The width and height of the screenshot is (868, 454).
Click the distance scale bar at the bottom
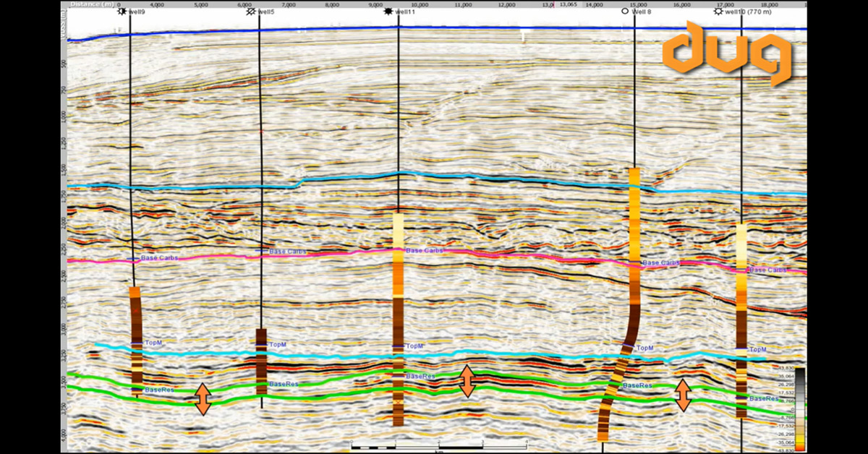438,442
